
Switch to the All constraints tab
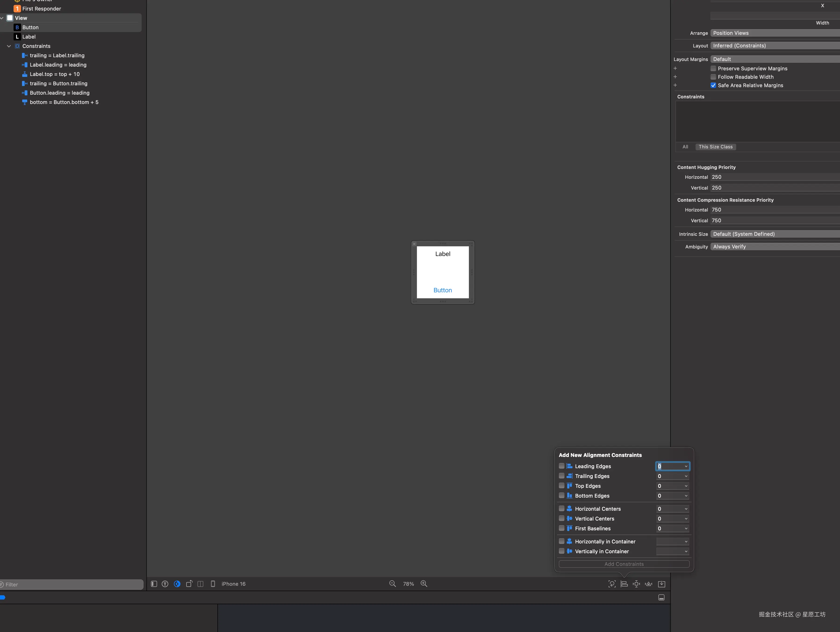[685, 147]
